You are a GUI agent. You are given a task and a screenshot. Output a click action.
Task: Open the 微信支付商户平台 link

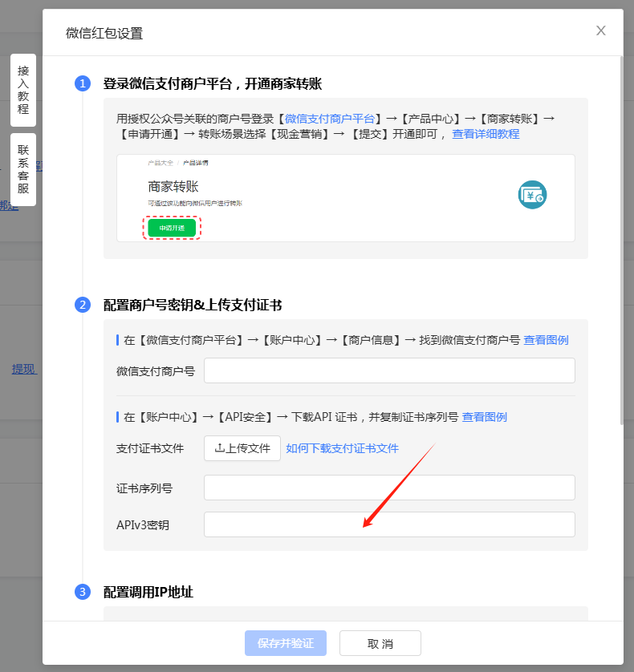(x=330, y=119)
